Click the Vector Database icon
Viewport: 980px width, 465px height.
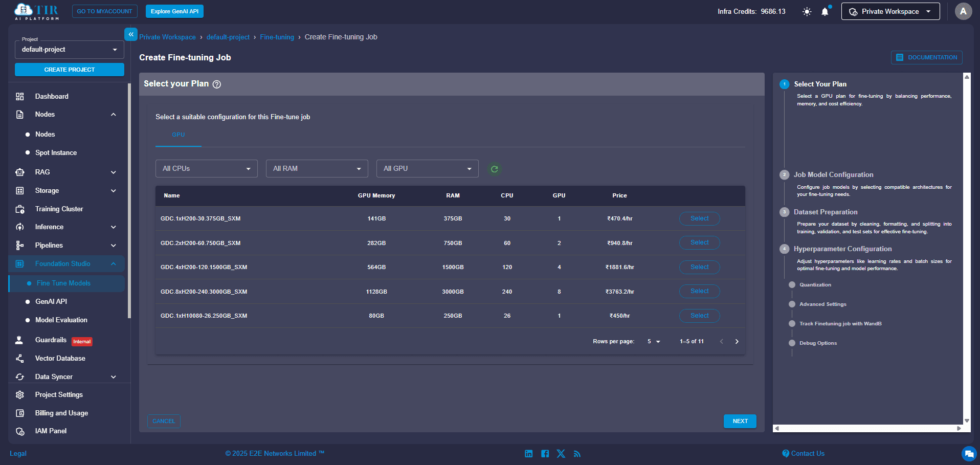point(20,358)
